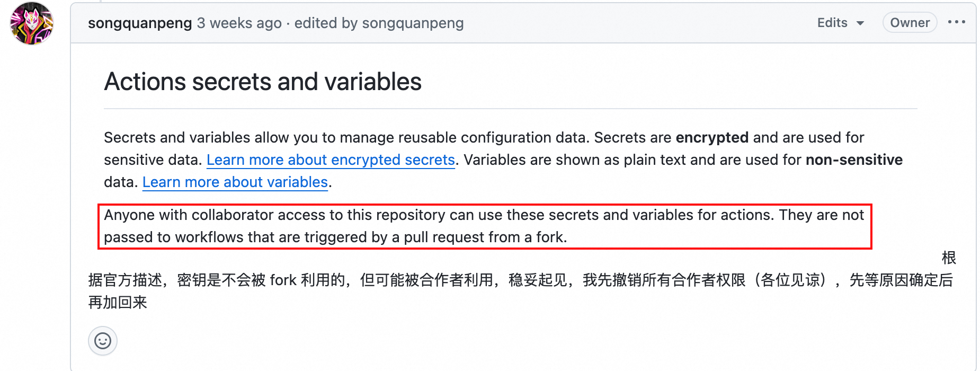Open the bold songquanpeng author name

click(140, 23)
